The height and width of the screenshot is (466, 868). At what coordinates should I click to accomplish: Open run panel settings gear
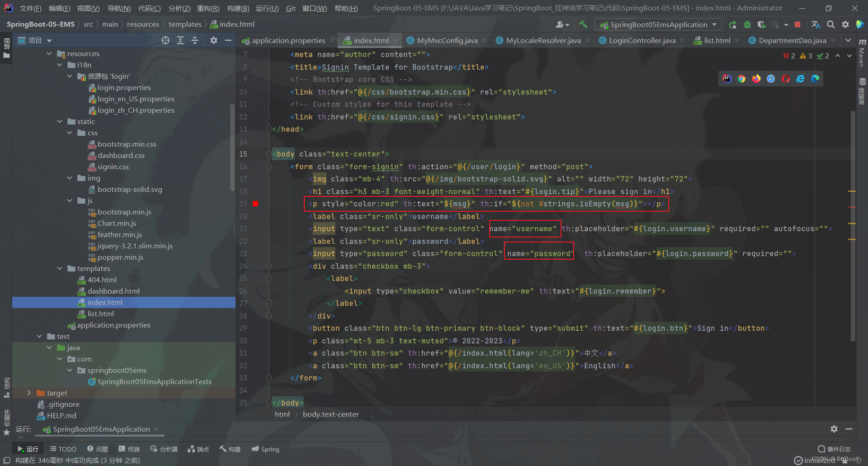(x=834, y=428)
